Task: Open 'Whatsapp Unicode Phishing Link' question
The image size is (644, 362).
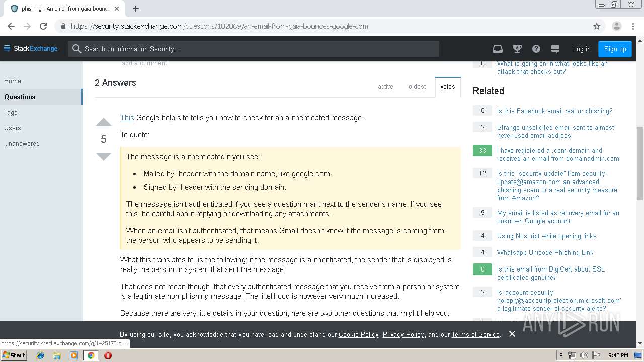Action: 545,253
